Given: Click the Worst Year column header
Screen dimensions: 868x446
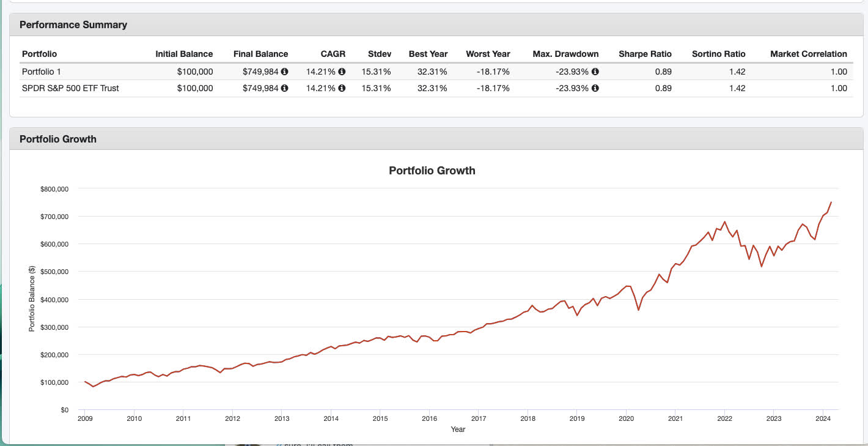Looking at the screenshot, I should [488, 54].
